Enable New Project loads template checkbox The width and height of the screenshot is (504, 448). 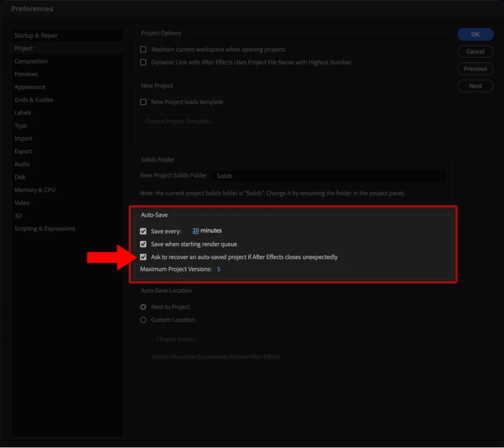click(x=143, y=102)
